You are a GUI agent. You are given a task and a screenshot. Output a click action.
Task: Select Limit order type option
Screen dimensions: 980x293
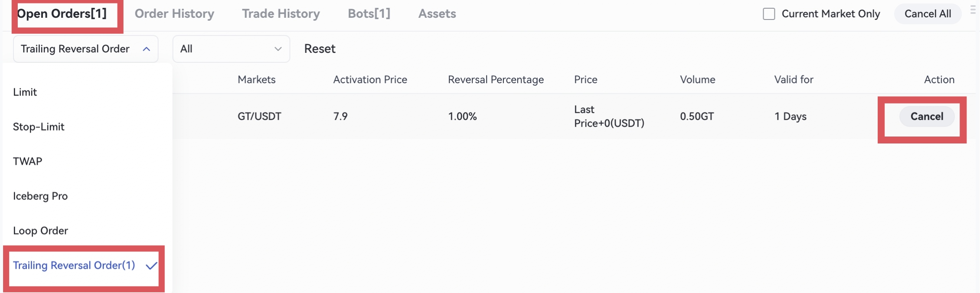pyautogui.click(x=25, y=92)
